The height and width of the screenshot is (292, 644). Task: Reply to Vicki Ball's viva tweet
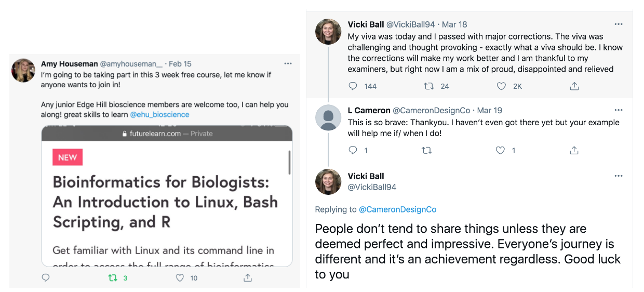(x=353, y=86)
